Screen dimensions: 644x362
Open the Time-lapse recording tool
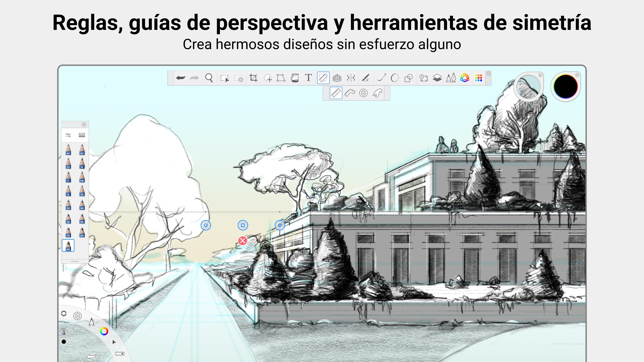(x=423, y=78)
